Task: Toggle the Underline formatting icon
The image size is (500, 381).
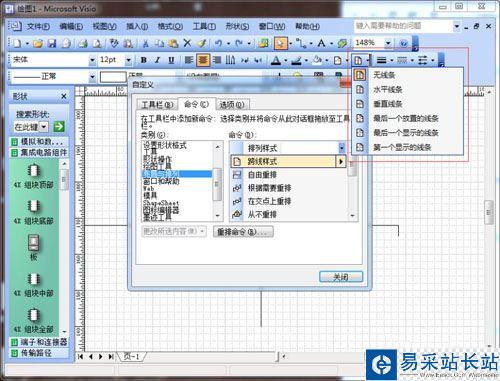Action: (171, 60)
